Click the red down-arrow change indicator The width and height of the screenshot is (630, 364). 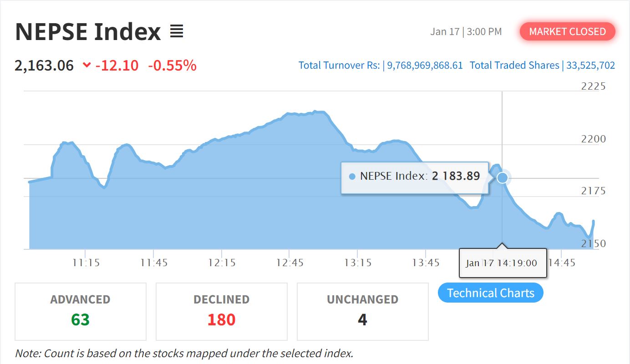coord(87,66)
